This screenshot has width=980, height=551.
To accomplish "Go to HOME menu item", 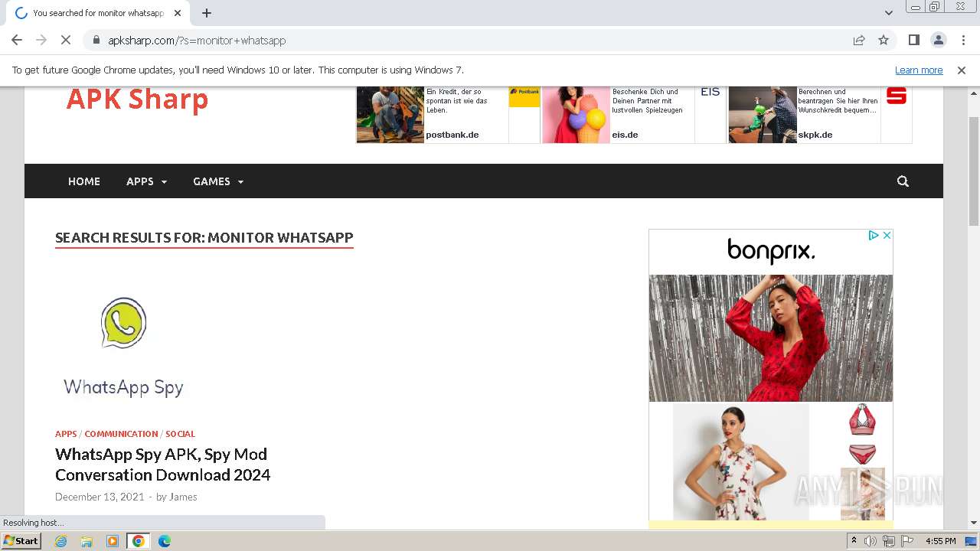I will coord(84,181).
